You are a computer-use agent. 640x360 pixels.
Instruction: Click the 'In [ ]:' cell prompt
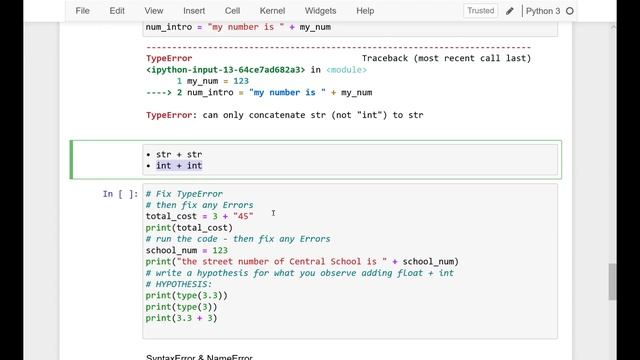tap(120, 194)
